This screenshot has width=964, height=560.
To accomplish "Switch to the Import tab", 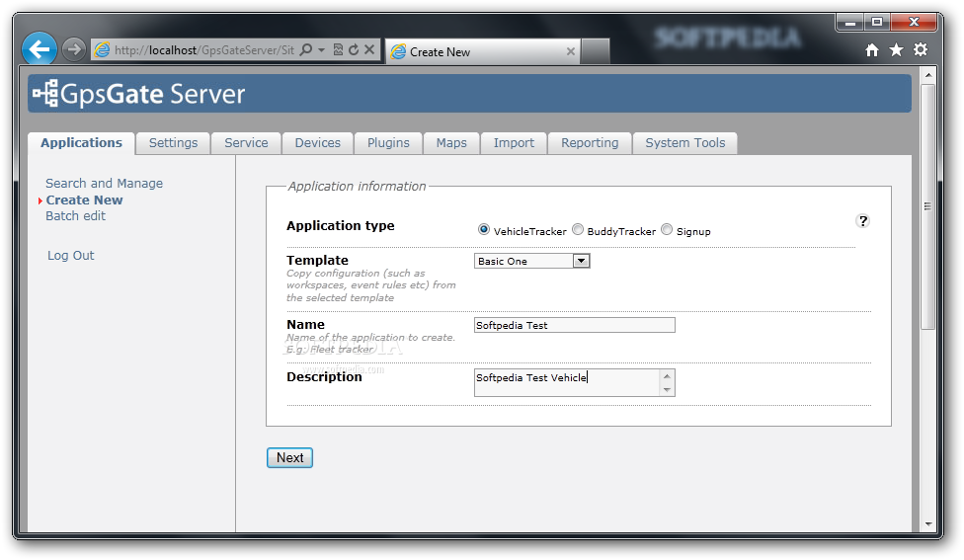I will (x=514, y=143).
